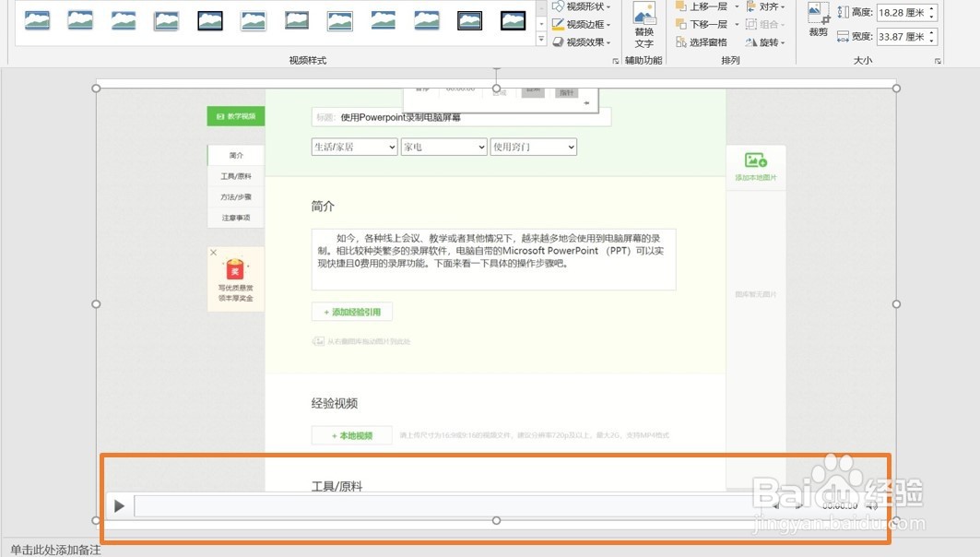Increase height with the up spinner
This screenshot has width=980, height=557.
tap(932, 8)
